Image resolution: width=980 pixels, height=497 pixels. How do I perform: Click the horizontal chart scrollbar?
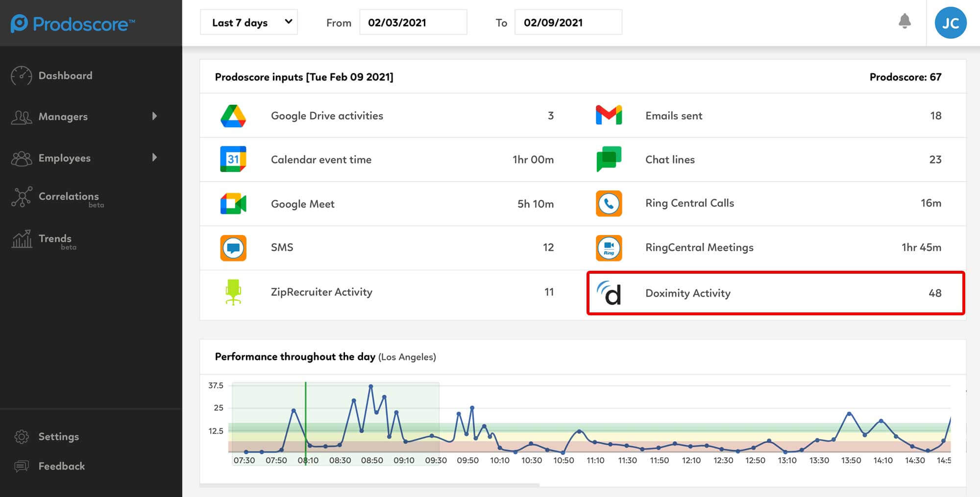[x=370, y=485]
